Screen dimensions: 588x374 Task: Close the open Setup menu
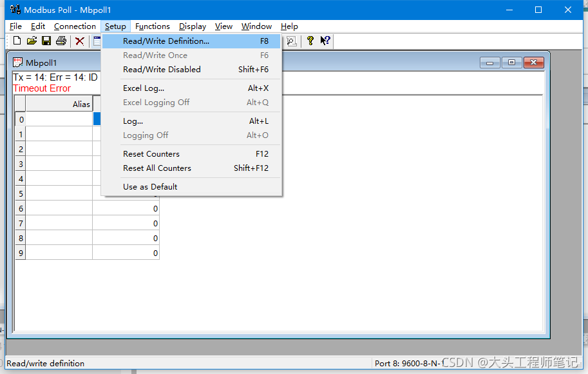[x=115, y=26]
